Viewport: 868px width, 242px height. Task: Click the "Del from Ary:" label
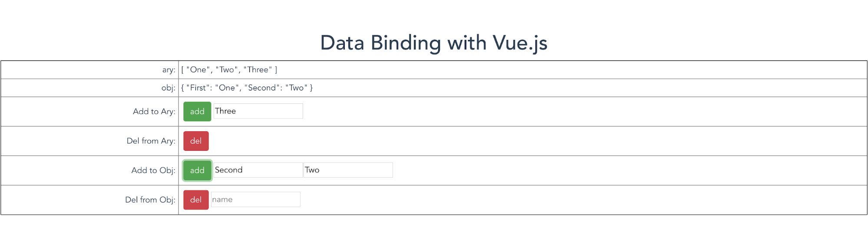coord(151,141)
